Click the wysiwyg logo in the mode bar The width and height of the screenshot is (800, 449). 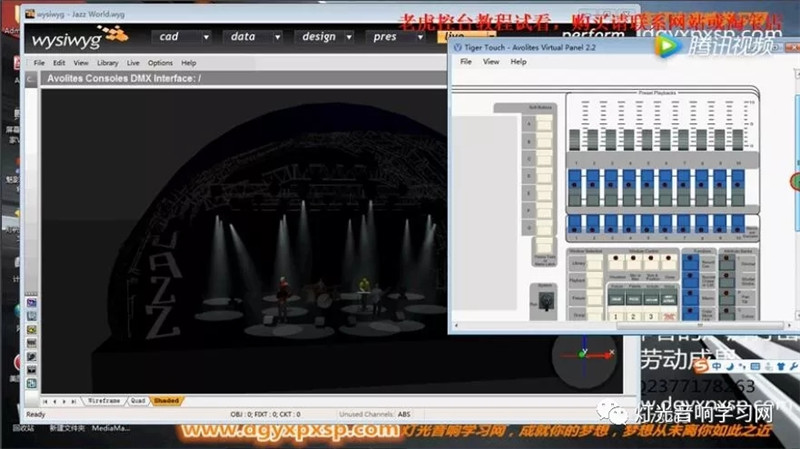pyautogui.click(x=79, y=38)
